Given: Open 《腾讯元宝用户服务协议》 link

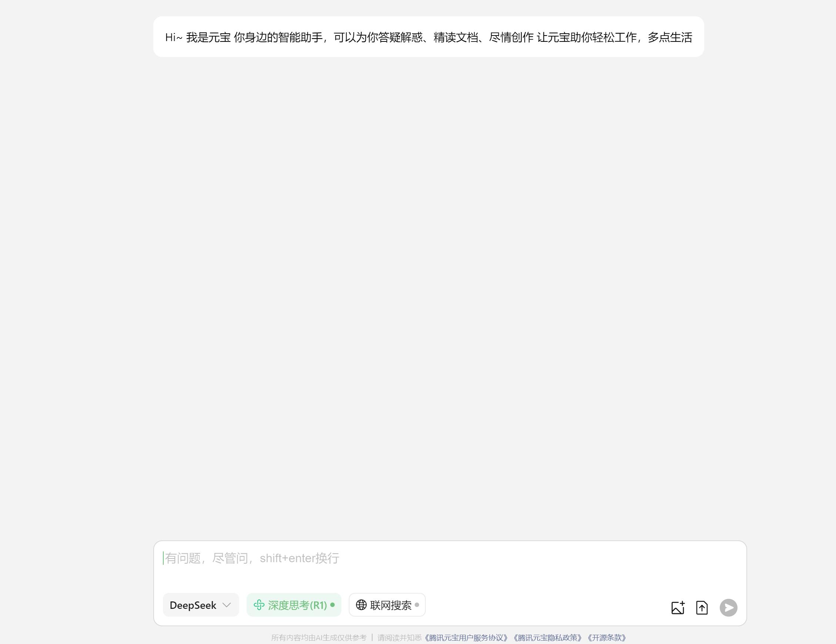Looking at the screenshot, I should (466, 638).
